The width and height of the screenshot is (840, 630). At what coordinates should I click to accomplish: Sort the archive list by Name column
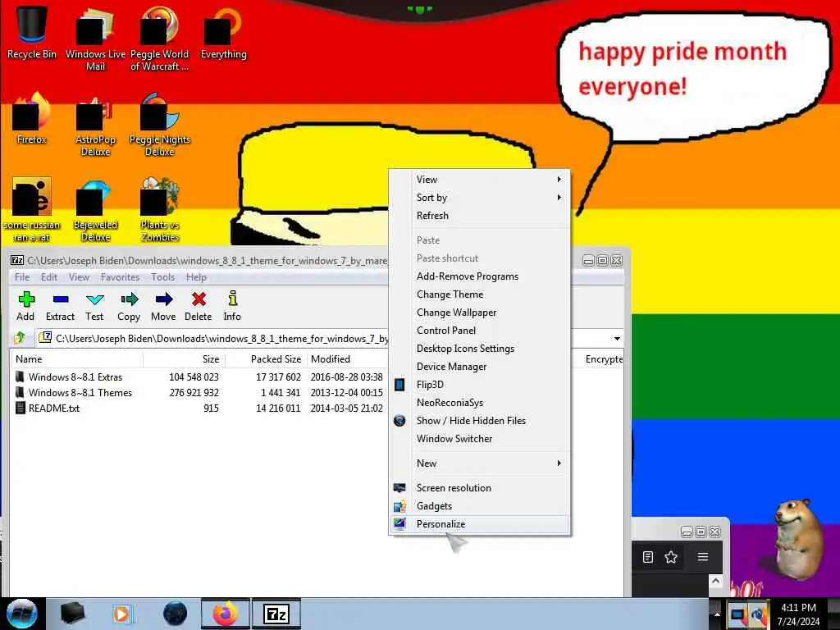pyautogui.click(x=76, y=359)
